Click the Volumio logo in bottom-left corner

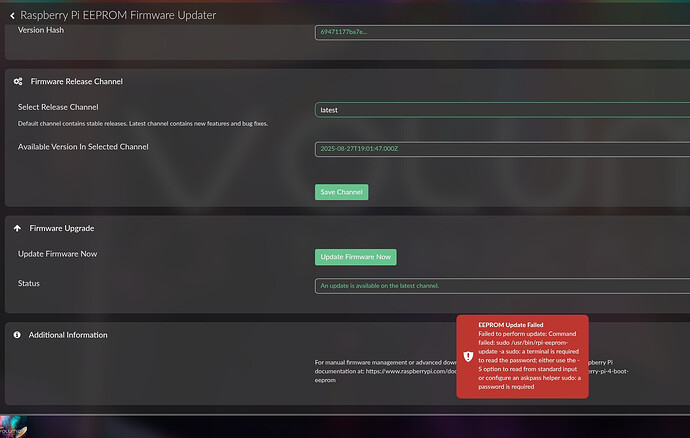pos(14,428)
